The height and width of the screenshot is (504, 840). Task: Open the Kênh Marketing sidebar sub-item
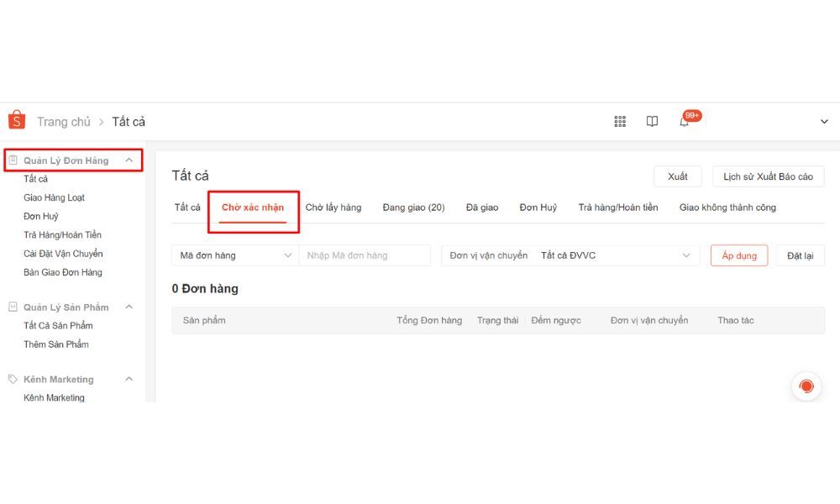(54, 397)
